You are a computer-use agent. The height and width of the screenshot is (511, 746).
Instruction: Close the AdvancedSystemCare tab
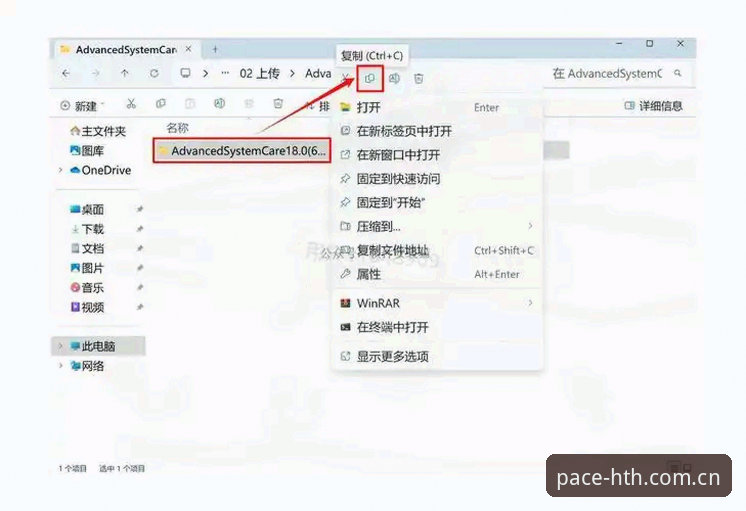[189, 49]
